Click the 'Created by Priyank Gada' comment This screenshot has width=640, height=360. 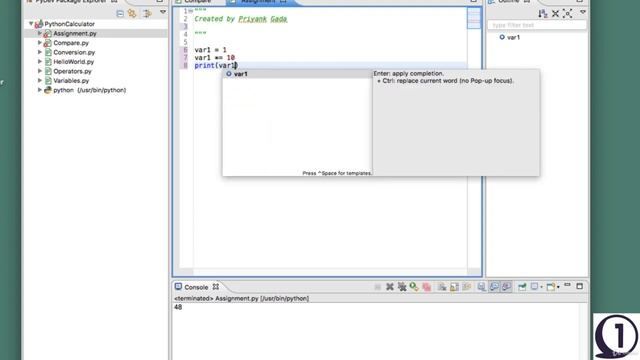(x=241, y=19)
